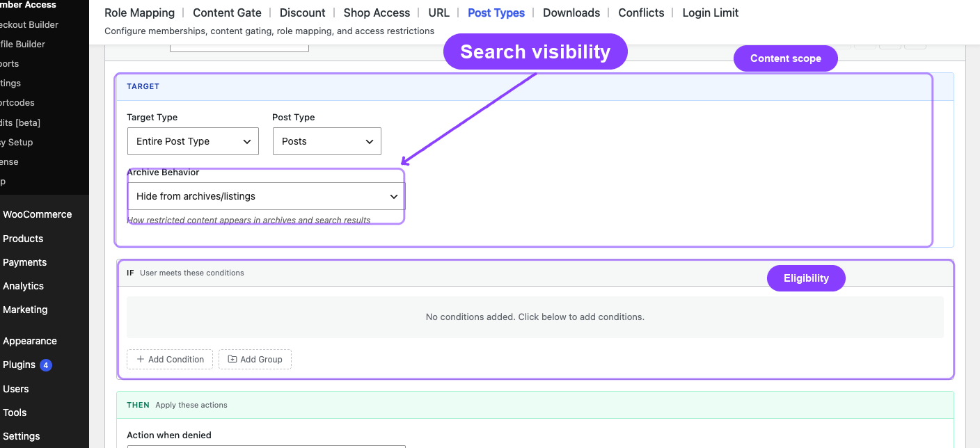Expand the Archive Behavior dropdown
980x448 pixels.
266,196
